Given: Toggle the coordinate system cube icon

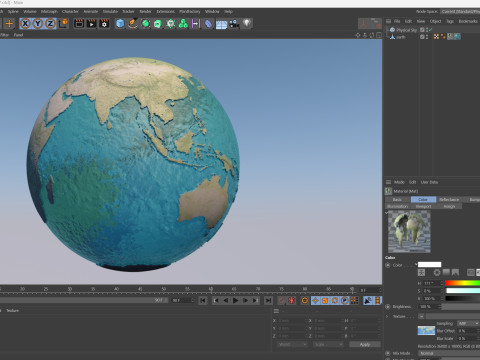Looking at the screenshot, I should pos(63,24).
